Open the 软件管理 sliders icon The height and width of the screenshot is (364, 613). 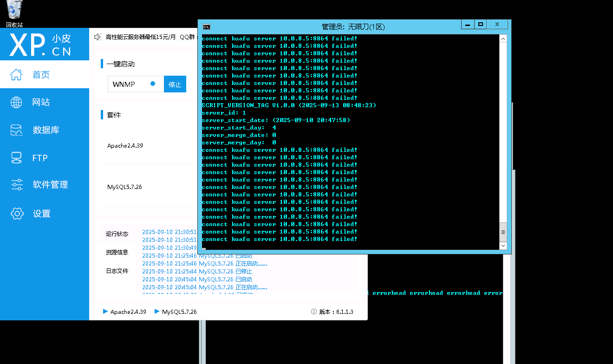[16, 184]
